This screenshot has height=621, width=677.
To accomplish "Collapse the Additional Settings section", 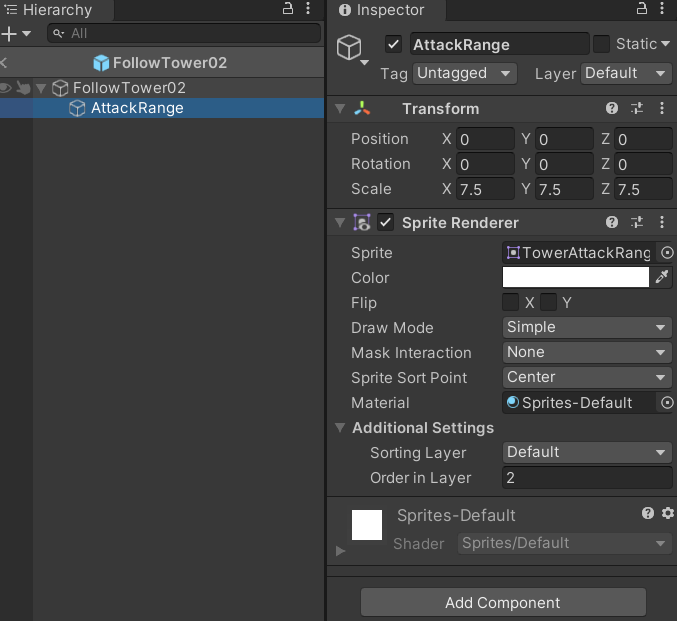I will (x=340, y=428).
